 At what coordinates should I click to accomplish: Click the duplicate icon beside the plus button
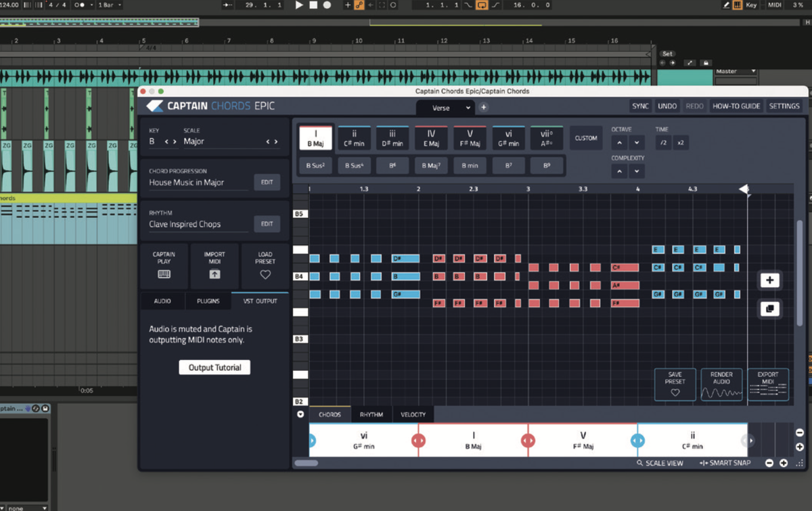(769, 309)
